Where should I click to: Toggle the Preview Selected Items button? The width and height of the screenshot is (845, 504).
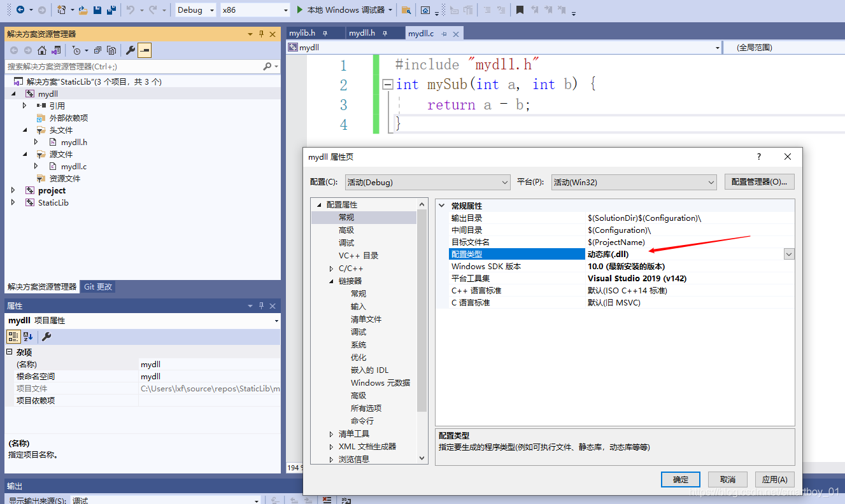tap(145, 50)
